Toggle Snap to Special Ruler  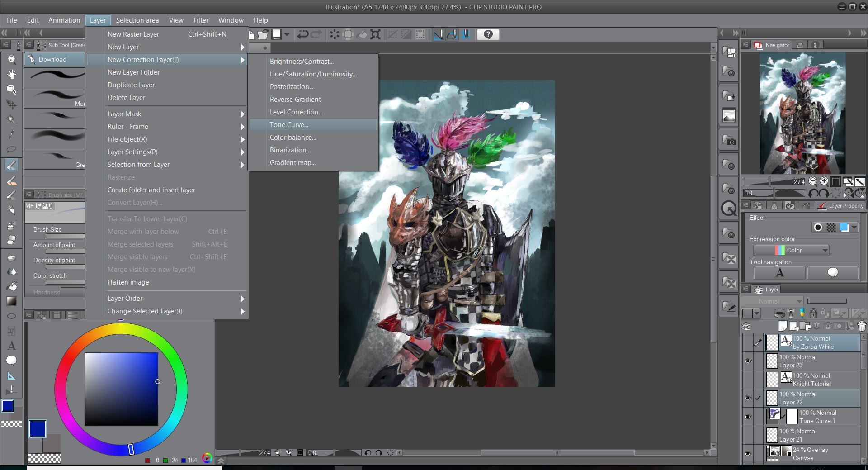pyautogui.click(x=452, y=34)
